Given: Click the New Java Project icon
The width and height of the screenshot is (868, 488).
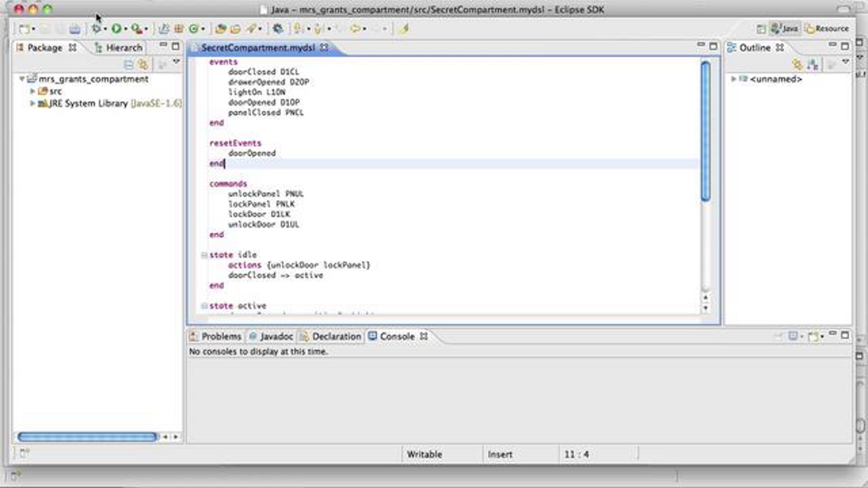Looking at the screenshot, I should point(164,29).
